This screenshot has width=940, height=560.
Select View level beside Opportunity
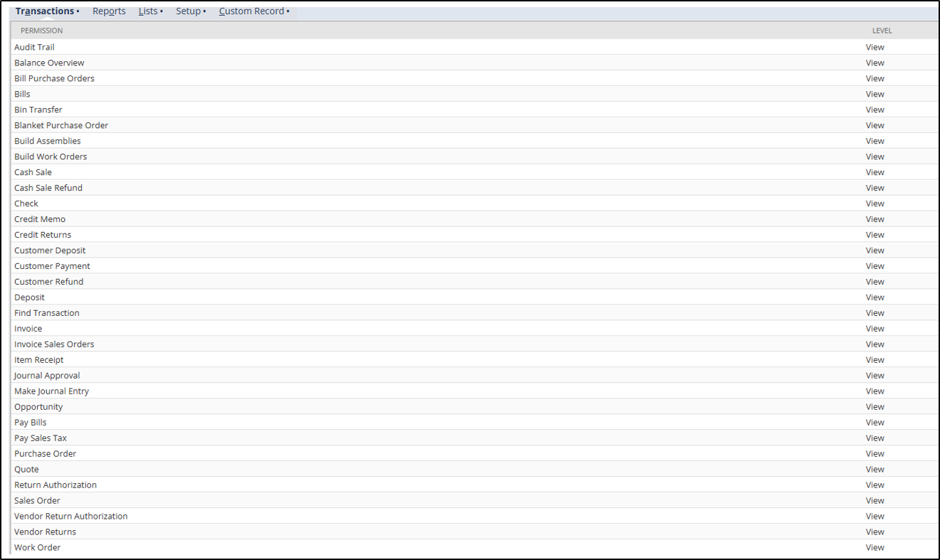click(x=875, y=407)
